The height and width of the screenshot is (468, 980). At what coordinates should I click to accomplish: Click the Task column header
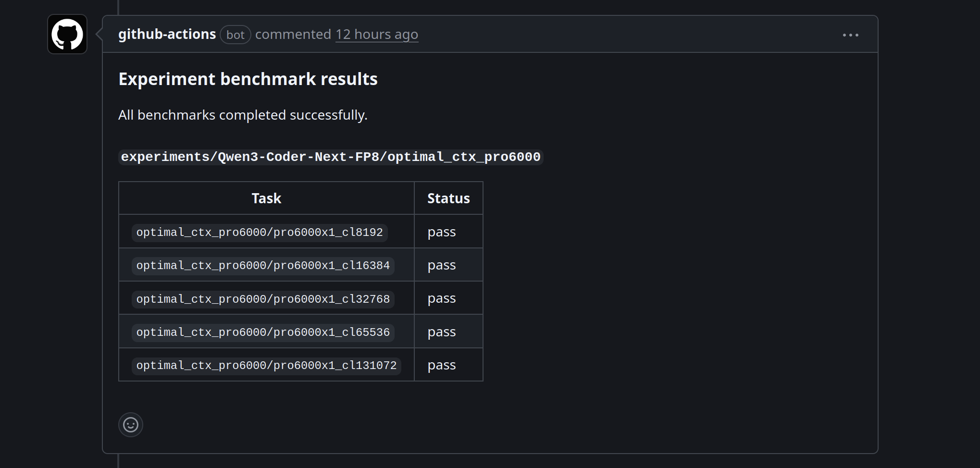pos(266,197)
